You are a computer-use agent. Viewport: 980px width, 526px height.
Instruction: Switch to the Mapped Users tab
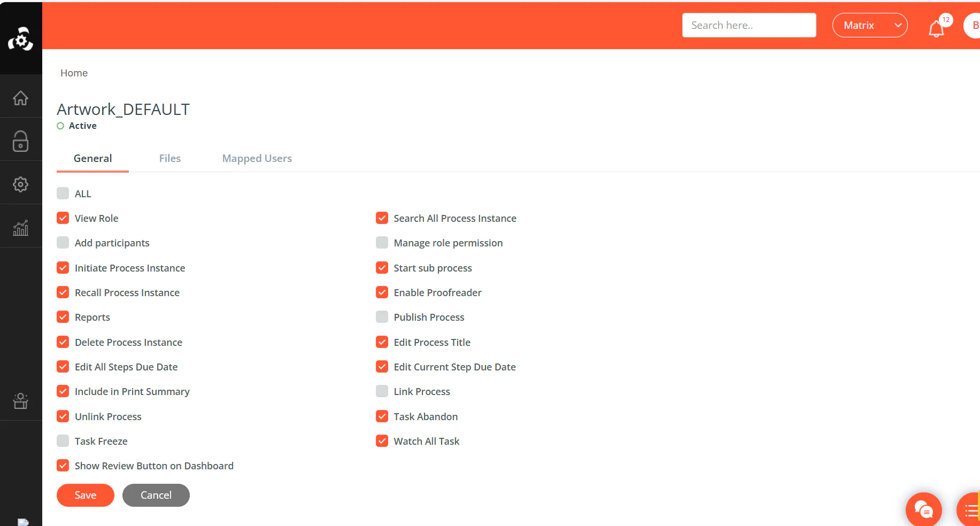(x=257, y=158)
